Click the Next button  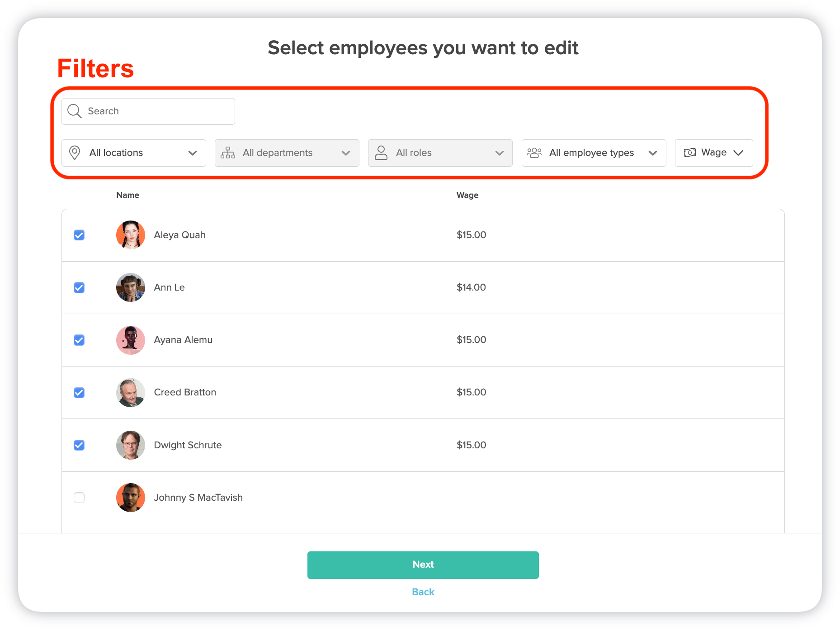[422, 564]
